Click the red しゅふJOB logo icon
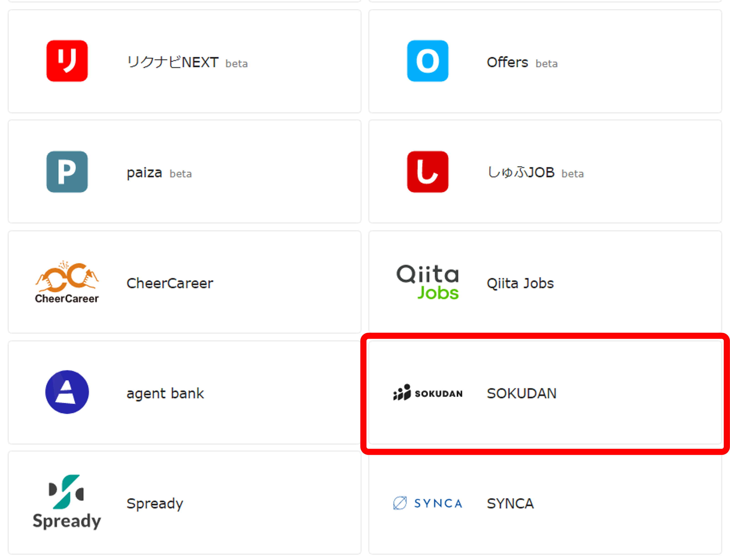The image size is (730, 560). point(427,172)
